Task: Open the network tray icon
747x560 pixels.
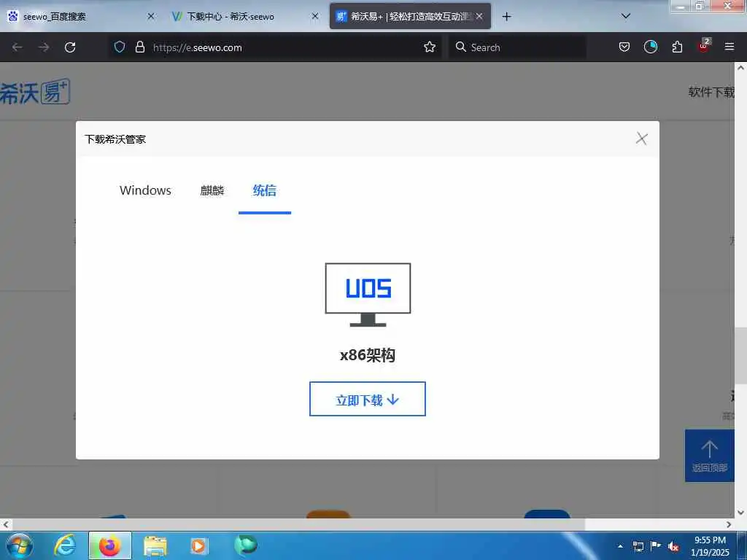Action: 638,546
